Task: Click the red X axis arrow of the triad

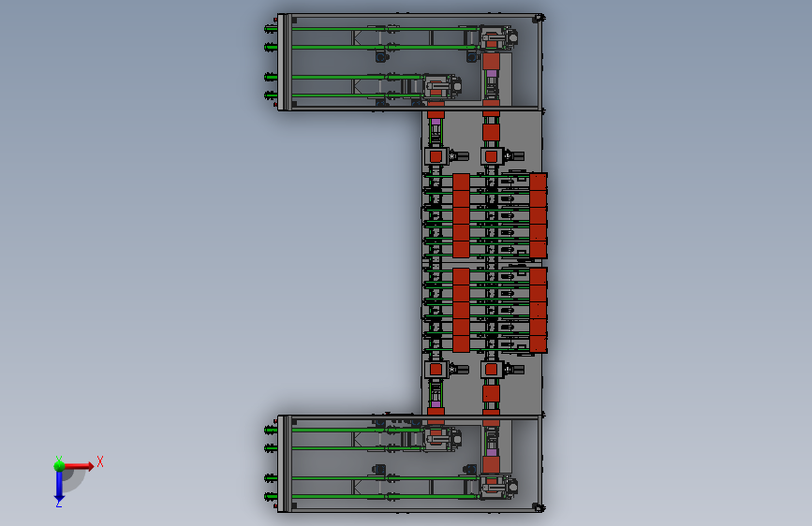Action: point(79,466)
